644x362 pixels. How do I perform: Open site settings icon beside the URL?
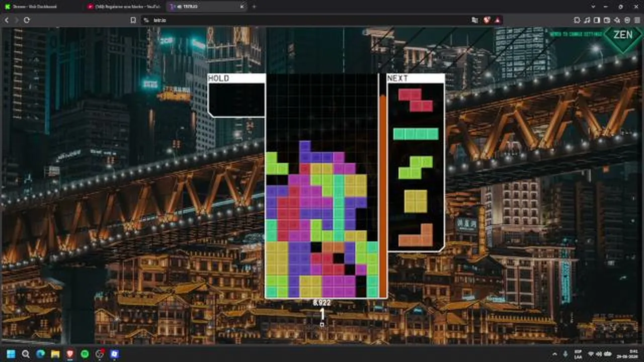146,20
